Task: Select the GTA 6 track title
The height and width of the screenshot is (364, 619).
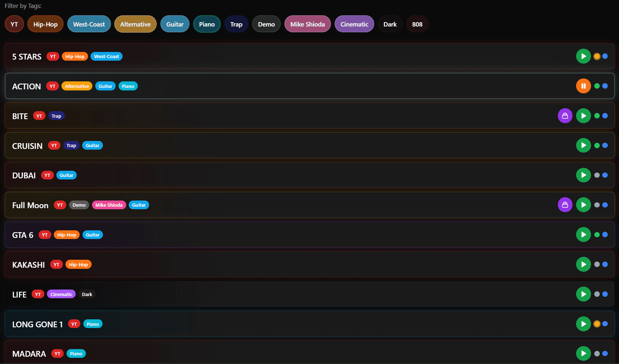Action: pyautogui.click(x=23, y=235)
